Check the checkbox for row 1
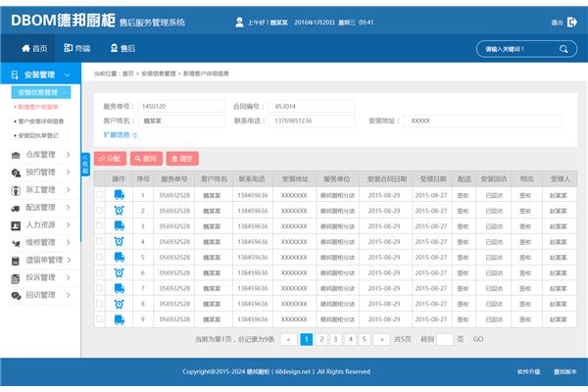 pyautogui.click(x=99, y=194)
